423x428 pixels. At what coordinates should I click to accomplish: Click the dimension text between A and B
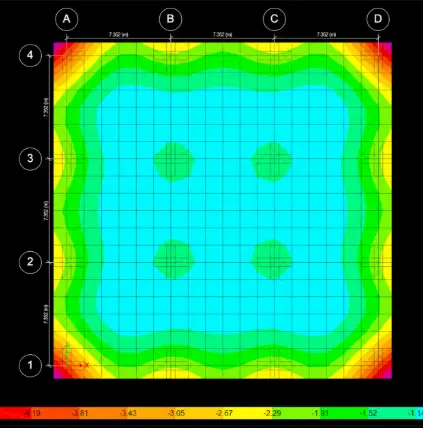118,34
